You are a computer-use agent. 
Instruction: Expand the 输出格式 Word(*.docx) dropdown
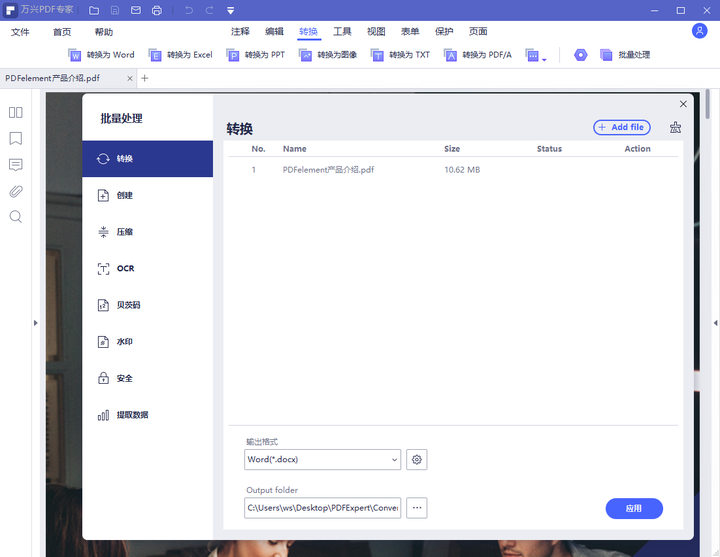(322, 459)
